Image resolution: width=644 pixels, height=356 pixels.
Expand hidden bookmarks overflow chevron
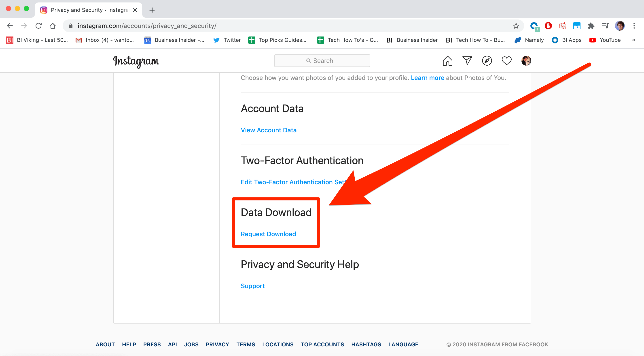click(633, 40)
